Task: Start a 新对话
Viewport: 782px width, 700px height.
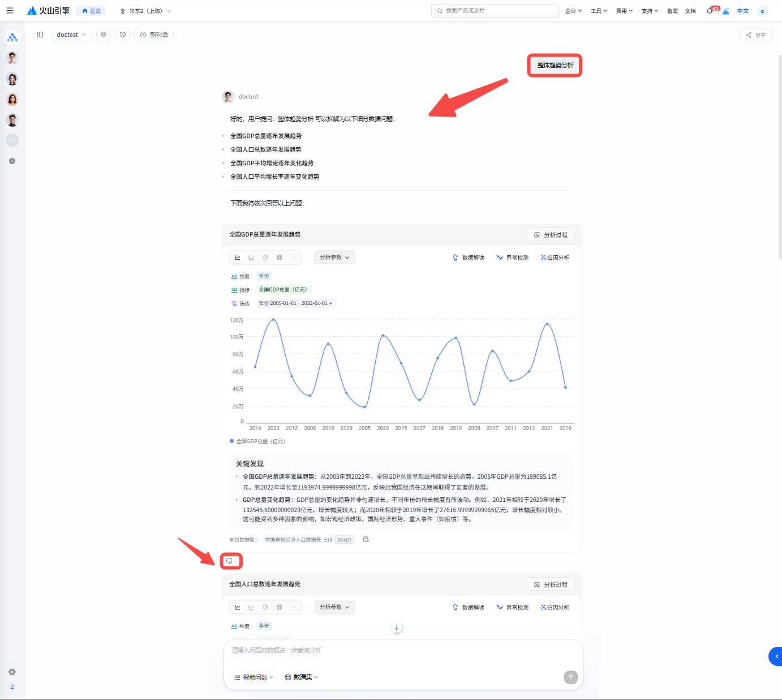Action: (x=154, y=35)
